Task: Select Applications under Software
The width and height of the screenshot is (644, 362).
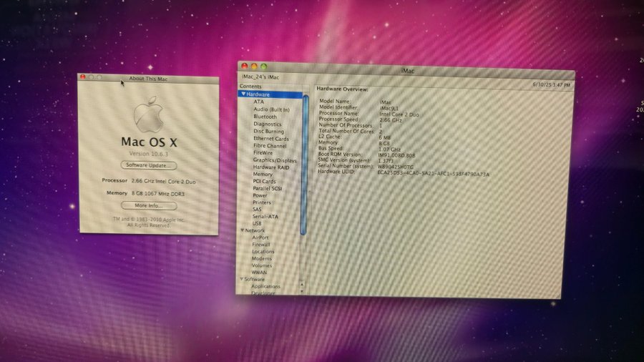Action: tap(265, 286)
